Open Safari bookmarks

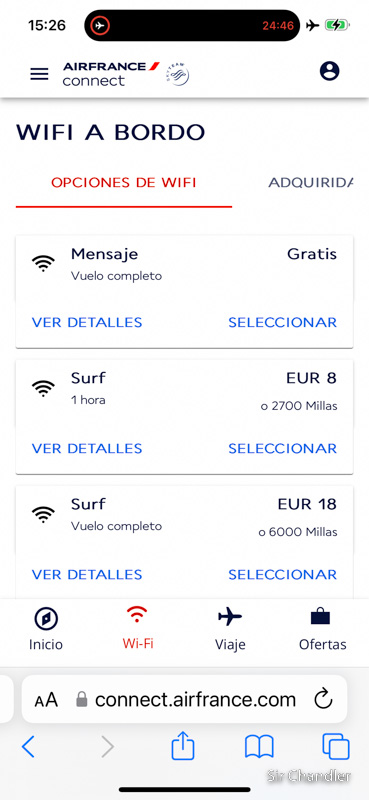259,747
